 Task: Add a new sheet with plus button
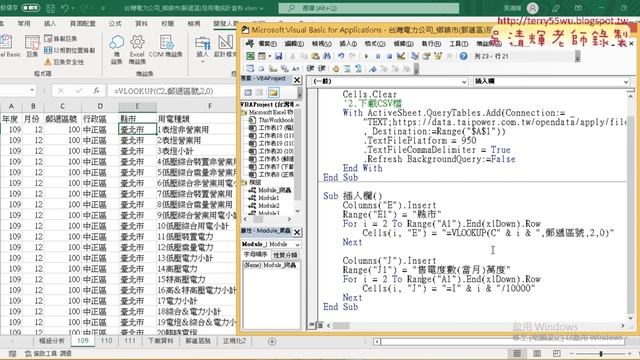pos(272,341)
